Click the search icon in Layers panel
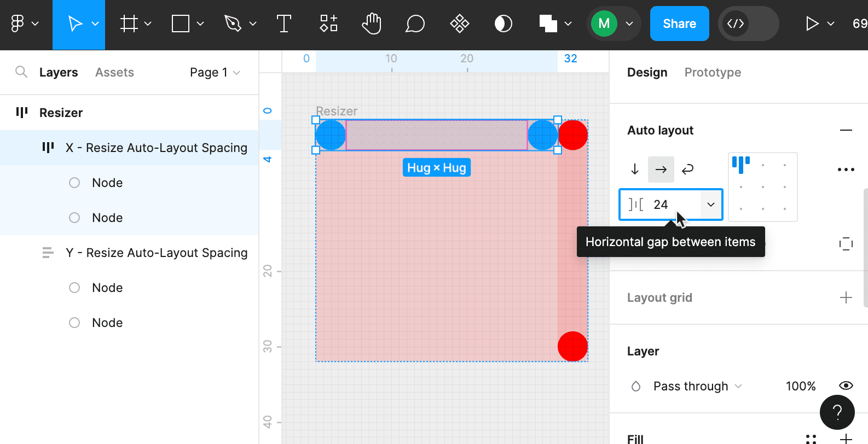 (21, 72)
